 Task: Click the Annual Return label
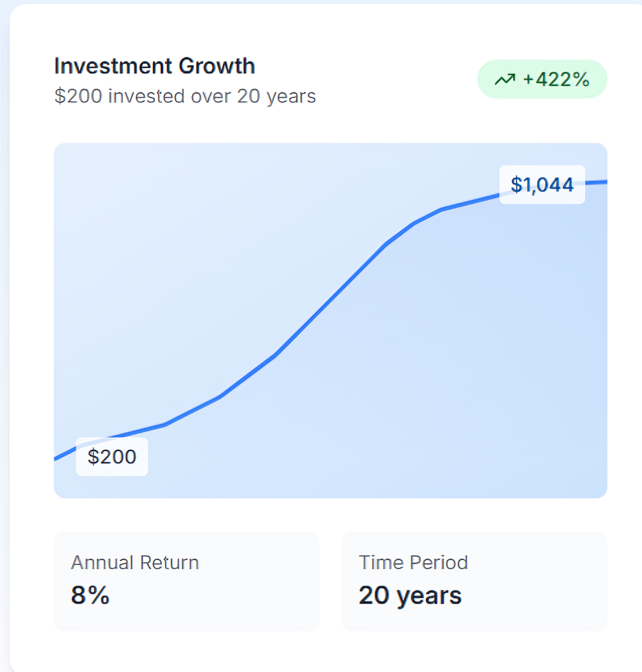point(134,563)
